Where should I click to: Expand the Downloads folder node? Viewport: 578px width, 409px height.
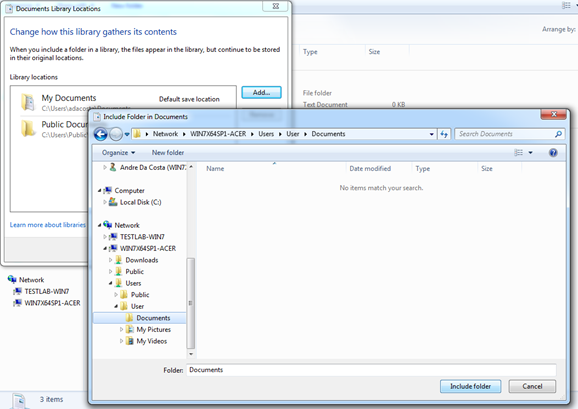point(110,260)
